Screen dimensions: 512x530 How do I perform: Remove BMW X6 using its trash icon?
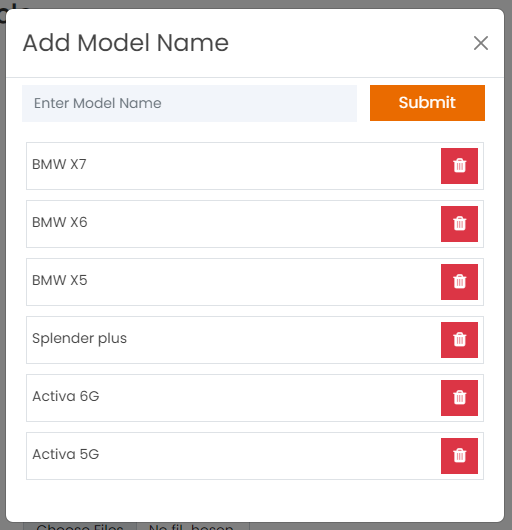pyautogui.click(x=459, y=224)
